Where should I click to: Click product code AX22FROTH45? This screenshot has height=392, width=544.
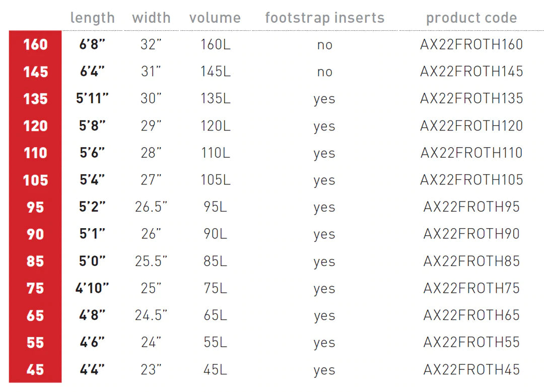[x=471, y=370]
